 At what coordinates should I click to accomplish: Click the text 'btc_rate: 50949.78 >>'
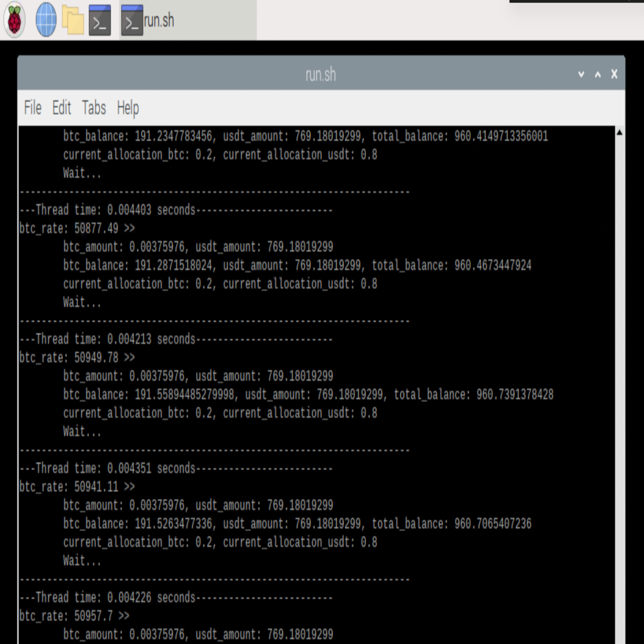(x=77, y=357)
